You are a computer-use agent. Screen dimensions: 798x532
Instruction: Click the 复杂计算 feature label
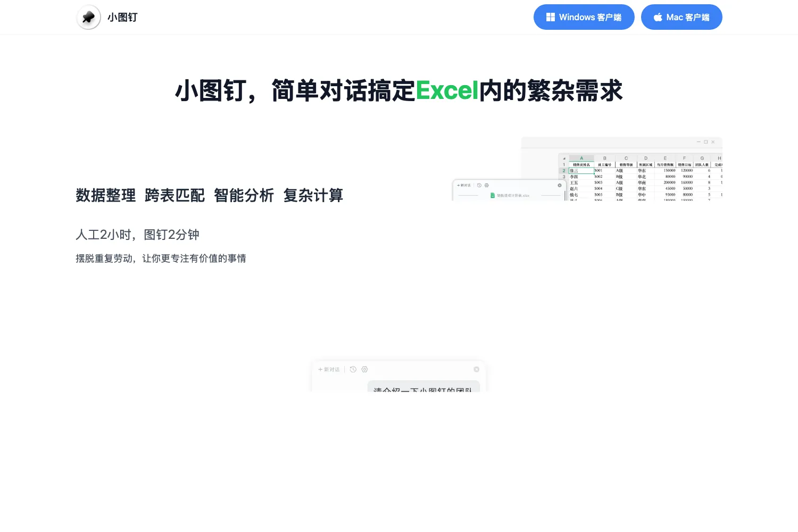click(x=313, y=195)
